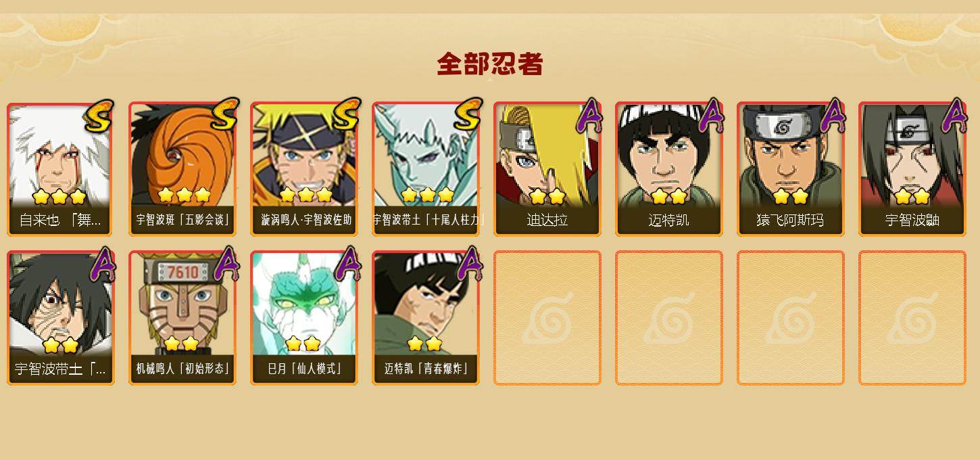Click the three stars on 宇智波斑 card
Screen dimensions: 980x460
click(x=184, y=195)
